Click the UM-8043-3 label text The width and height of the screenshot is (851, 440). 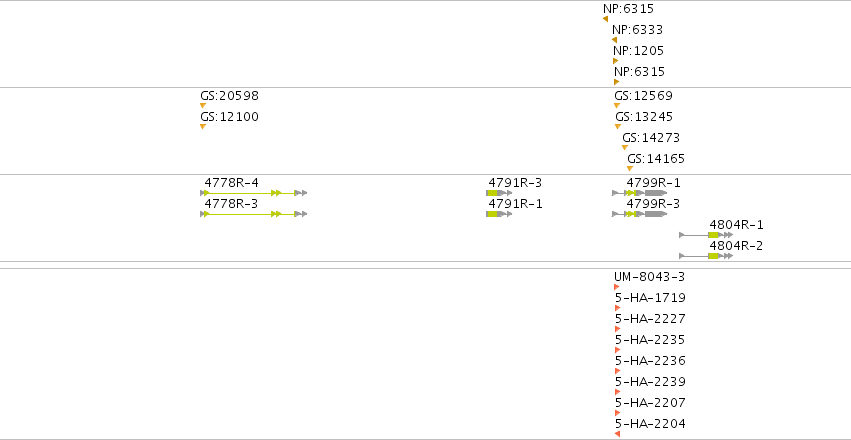coord(650,277)
